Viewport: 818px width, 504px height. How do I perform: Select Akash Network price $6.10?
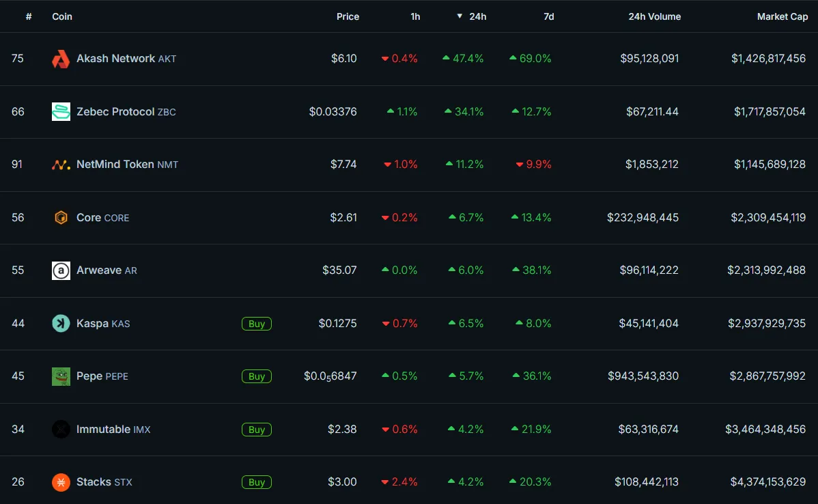tap(343, 59)
